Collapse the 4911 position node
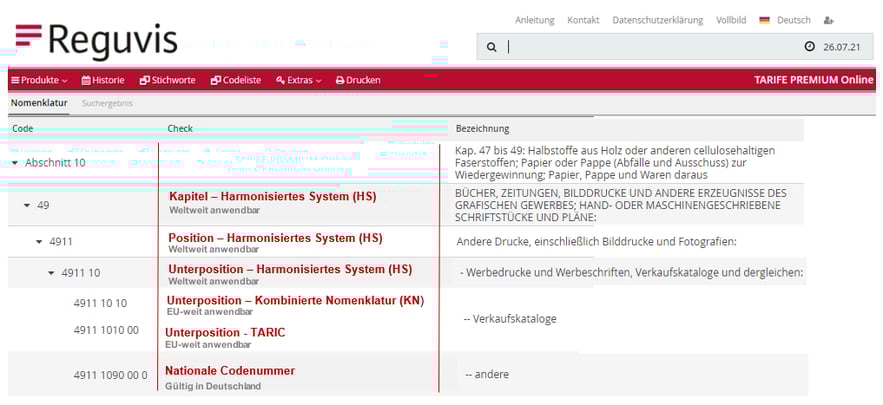 coord(39,241)
